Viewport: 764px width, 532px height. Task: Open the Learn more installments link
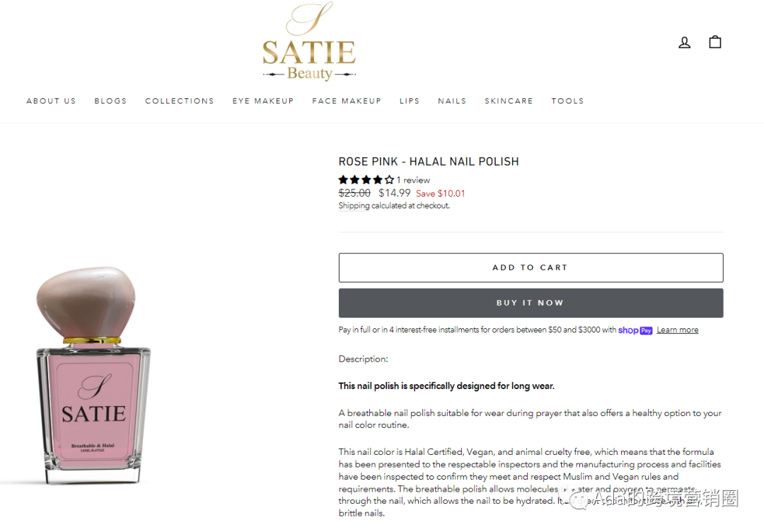(677, 330)
